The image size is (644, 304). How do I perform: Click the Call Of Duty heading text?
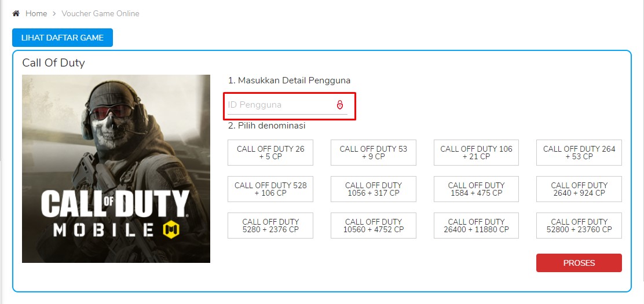53,63
